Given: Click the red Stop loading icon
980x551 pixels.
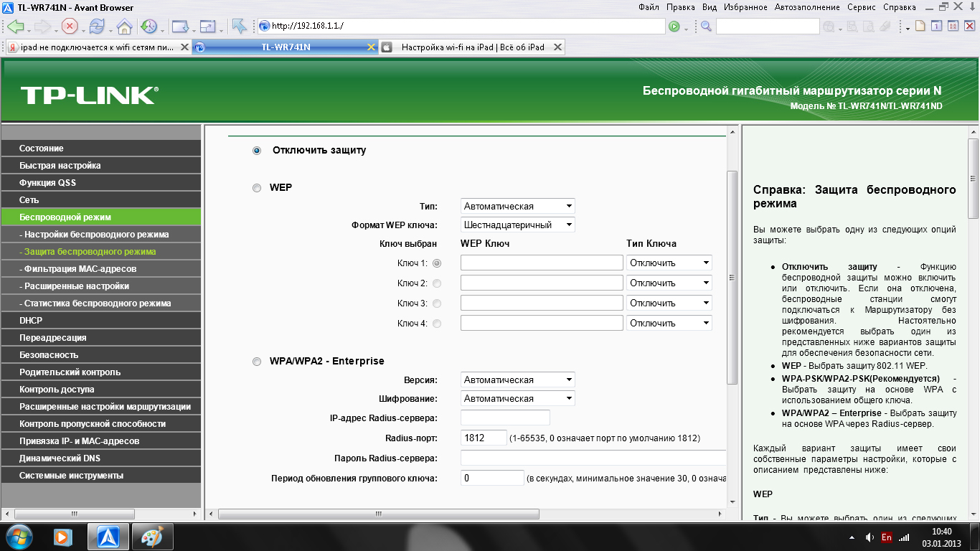Looking at the screenshot, I should point(70,27).
